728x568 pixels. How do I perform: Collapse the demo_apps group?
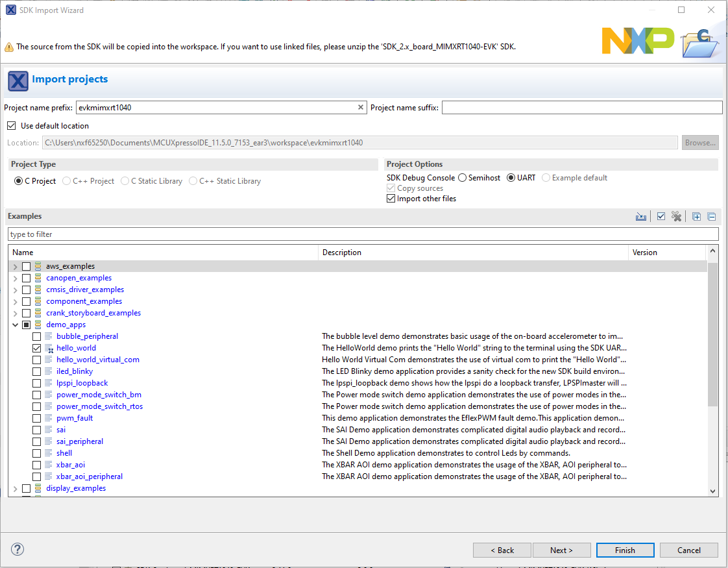(16, 325)
